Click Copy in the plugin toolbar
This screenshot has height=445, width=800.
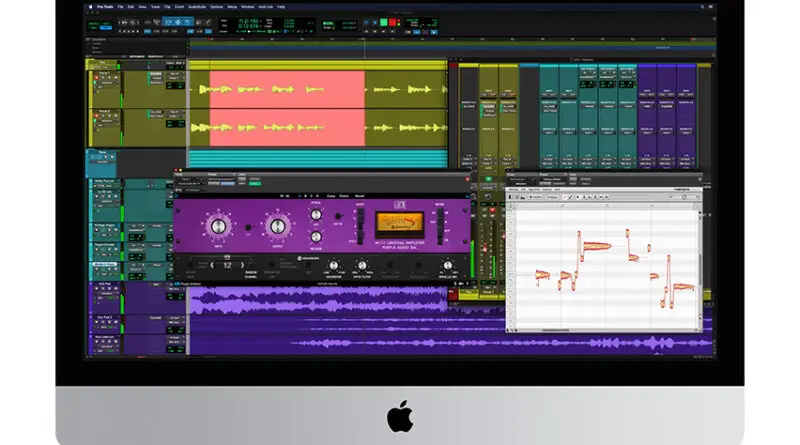click(x=331, y=196)
